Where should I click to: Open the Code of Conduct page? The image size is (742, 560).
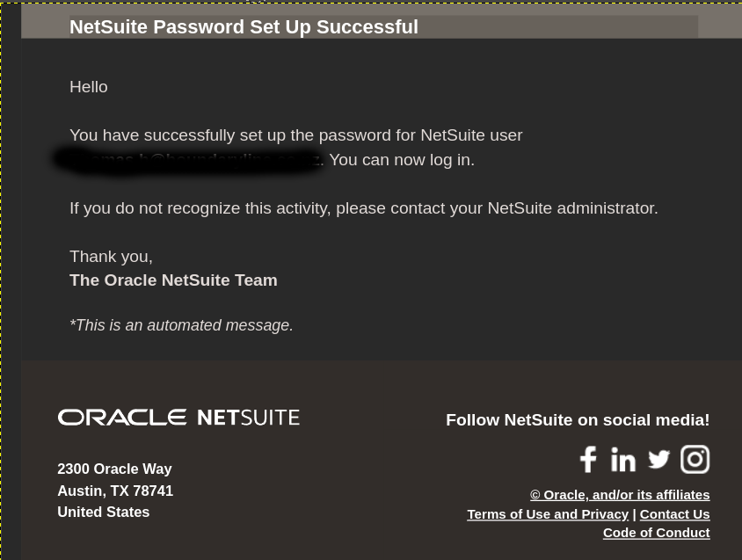(x=656, y=532)
